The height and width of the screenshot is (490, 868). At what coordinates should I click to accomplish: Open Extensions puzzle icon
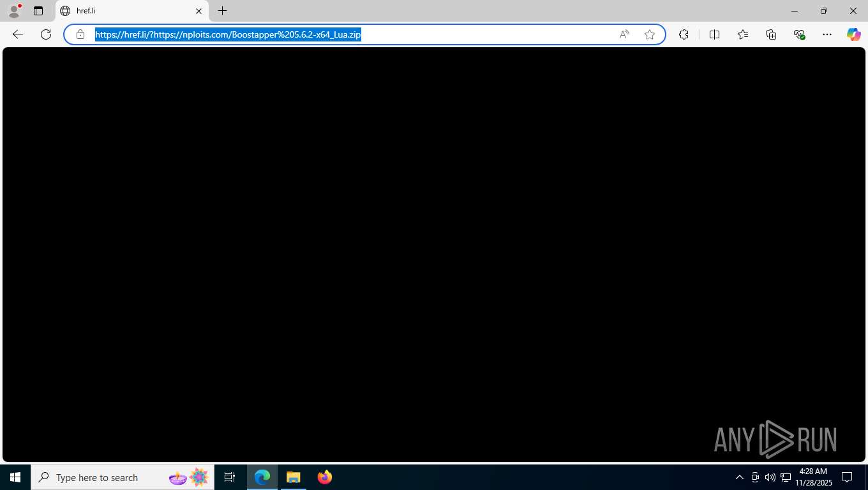[x=684, y=34]
